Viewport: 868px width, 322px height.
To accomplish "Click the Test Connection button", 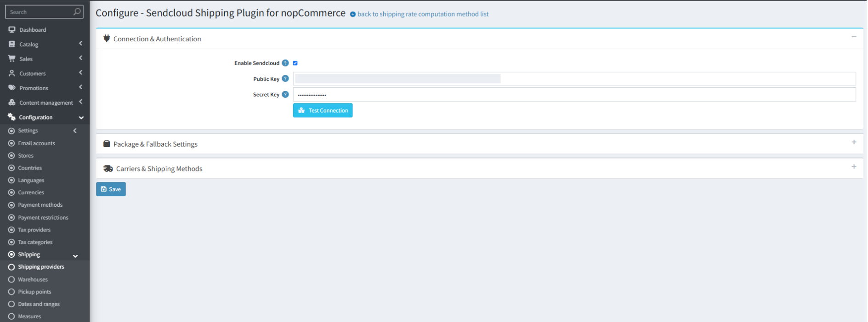I will (323, 110).
